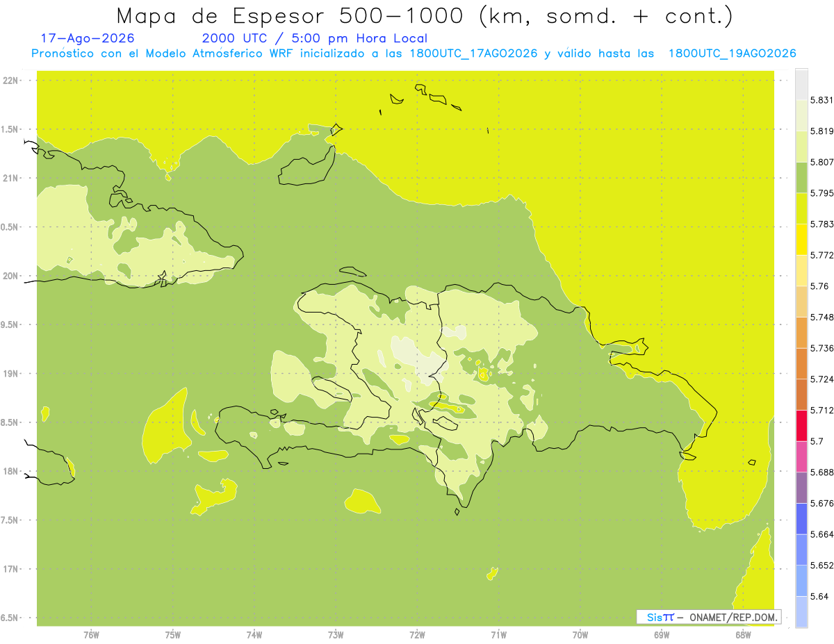Click the '19N' latitude label
The height and width of the screenshot is (644, 834).
[10, 374]
